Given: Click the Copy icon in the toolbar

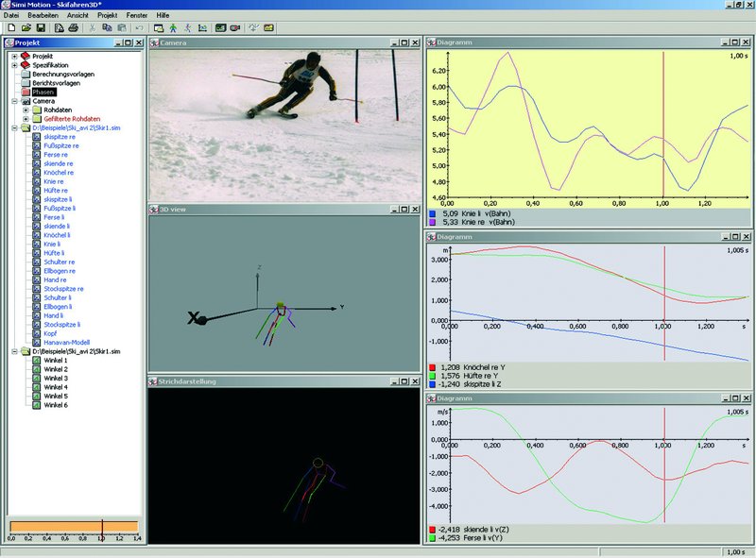Looking at the screenshot, I should (x=107, y=28).
